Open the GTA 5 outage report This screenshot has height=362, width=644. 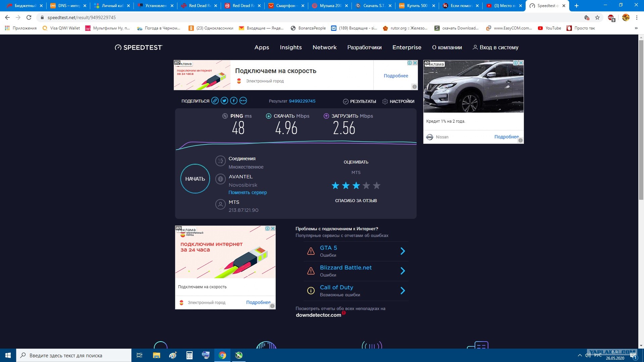(356, 251)
